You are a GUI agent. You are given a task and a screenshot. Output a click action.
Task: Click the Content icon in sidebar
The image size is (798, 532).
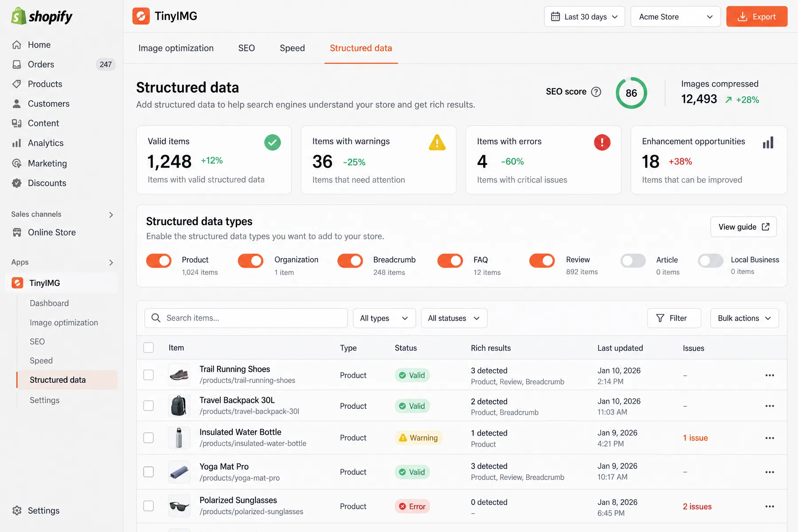tap(17, 123)
